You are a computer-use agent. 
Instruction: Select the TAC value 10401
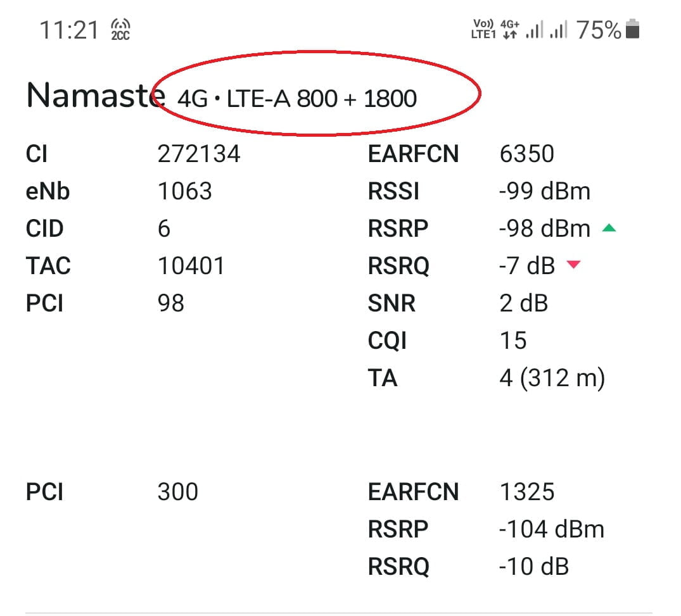191,266
